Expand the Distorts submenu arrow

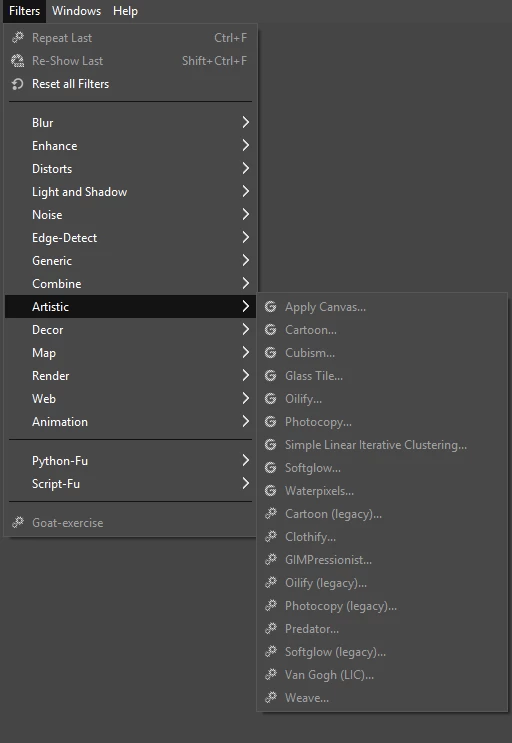[x=245, y=168]
